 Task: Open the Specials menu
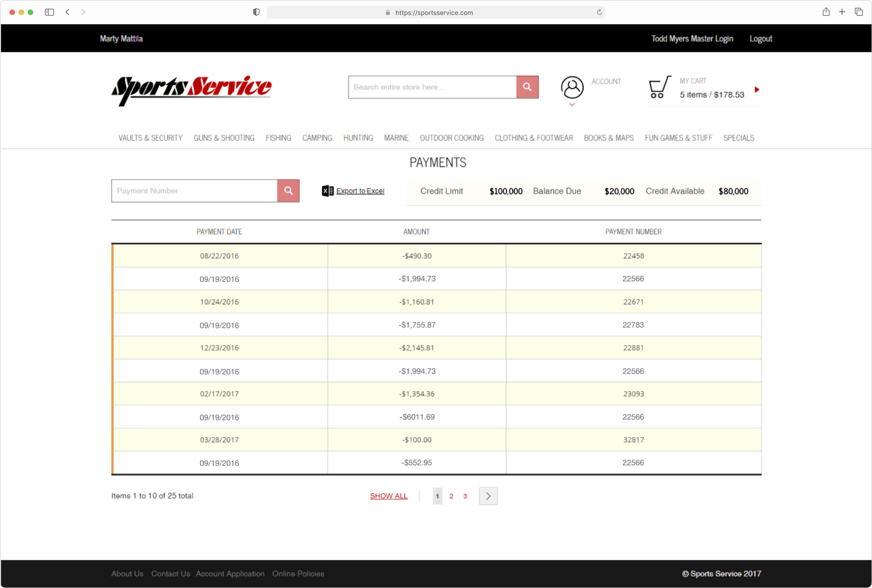point(739,138)
